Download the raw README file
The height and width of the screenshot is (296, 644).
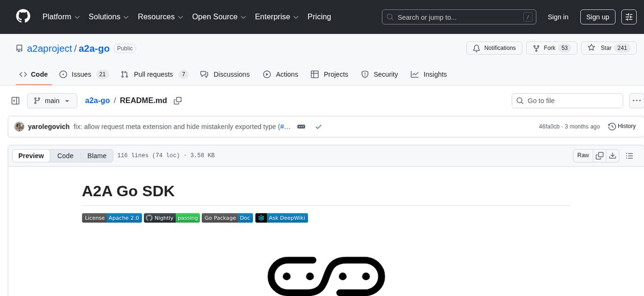[612, 156]
